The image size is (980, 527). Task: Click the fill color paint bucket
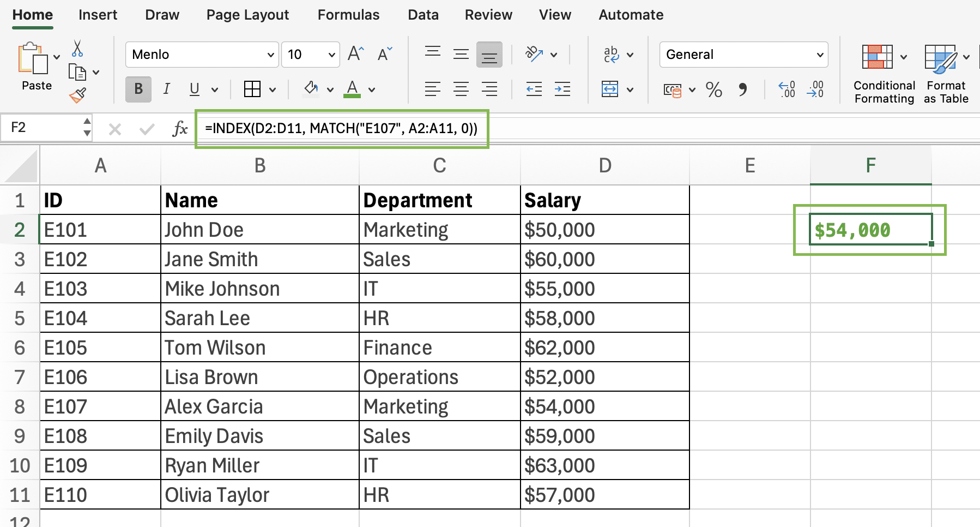311,89
